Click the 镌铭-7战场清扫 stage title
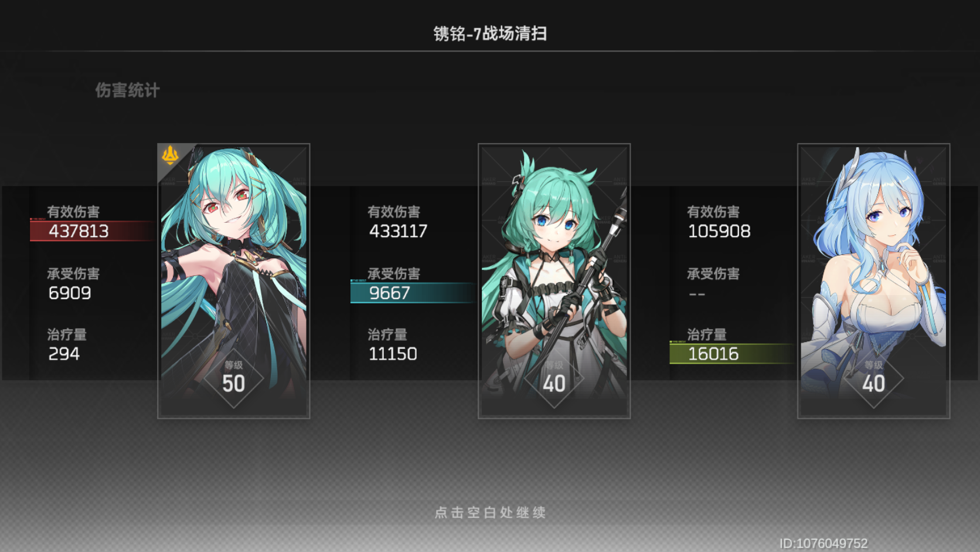 [x=490, y=33]
